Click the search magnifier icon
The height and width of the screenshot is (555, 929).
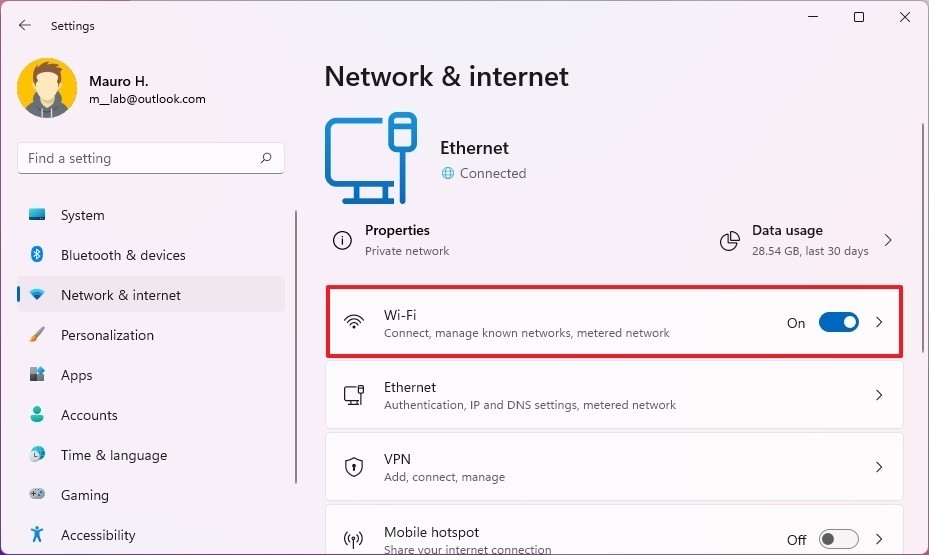pyautogui.click(x=266, y=158)
